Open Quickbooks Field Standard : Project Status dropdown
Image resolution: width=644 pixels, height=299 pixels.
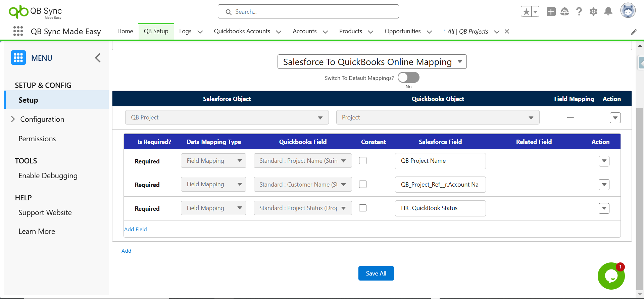303,208
